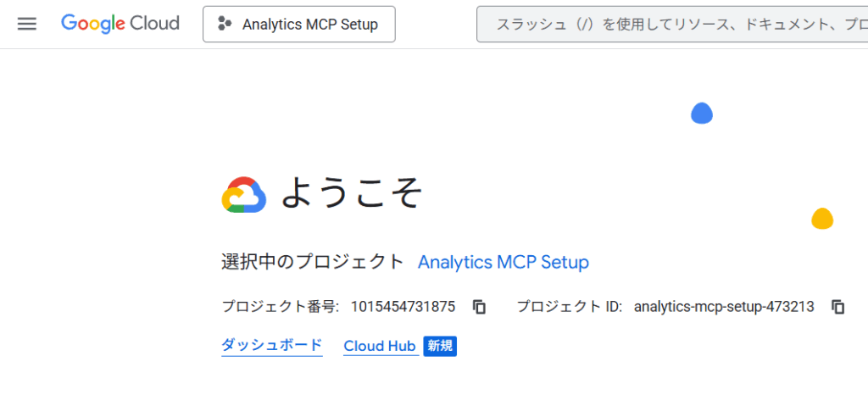Click the 新規 badge next to Cloud Hub
Screen dimensions: 868x395
point(440,346)
